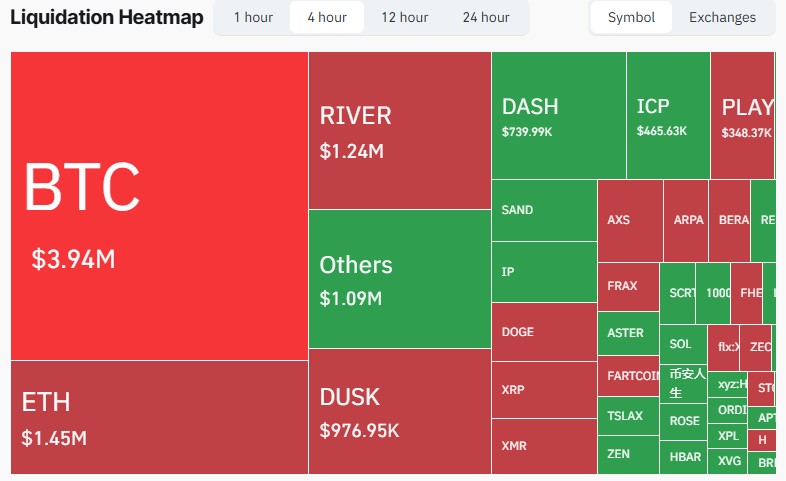Click the red DOGE tile

point(543,332)
